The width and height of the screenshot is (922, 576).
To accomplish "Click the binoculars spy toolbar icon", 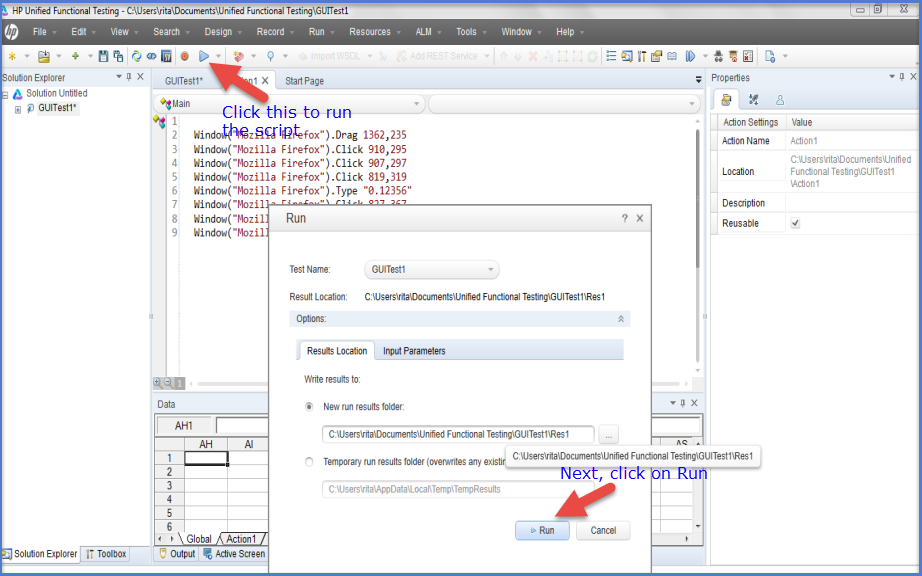I will pos(718,56).
